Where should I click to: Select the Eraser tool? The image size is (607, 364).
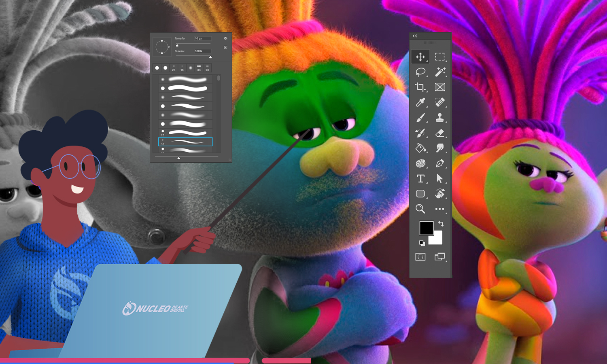(x=440, y=133)
